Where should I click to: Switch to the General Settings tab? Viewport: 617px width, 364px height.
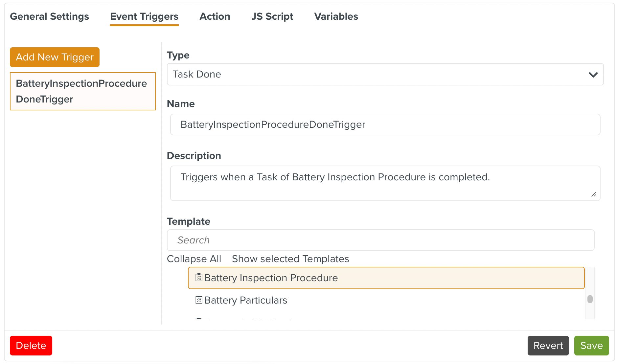click(x=49, y=16)
